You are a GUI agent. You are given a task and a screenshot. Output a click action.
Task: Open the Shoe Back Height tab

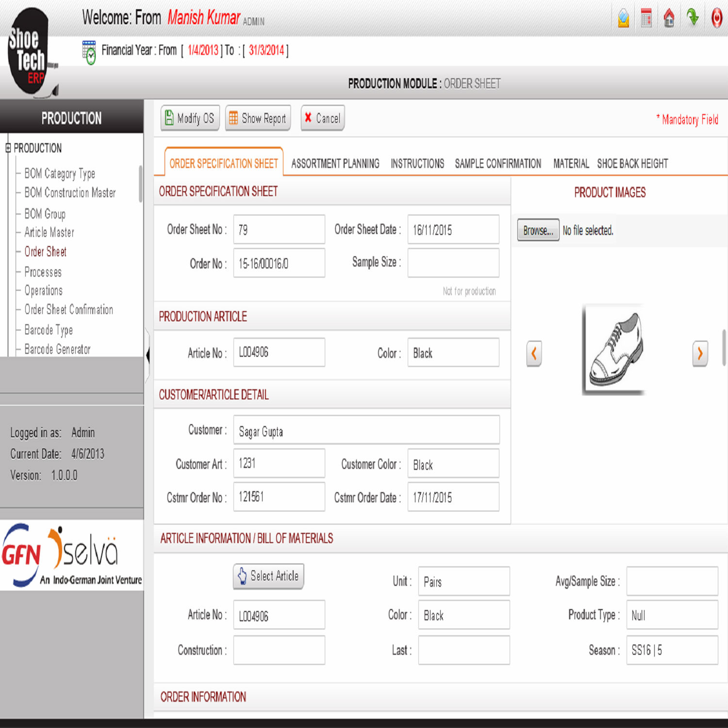tap(632, 164)
